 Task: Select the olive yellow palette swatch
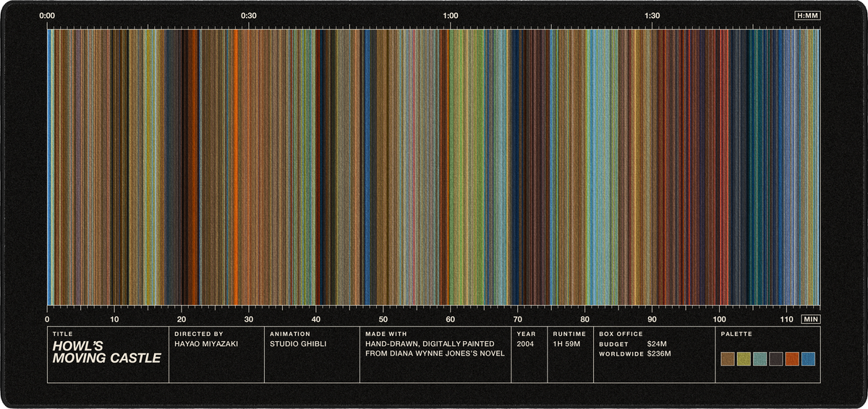(x=744, y=359)
